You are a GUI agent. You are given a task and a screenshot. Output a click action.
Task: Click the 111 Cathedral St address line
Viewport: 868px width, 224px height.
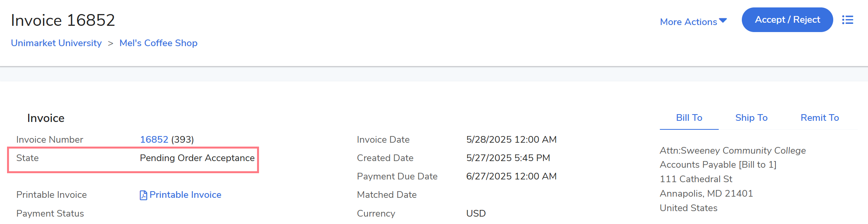coord(696,179)
